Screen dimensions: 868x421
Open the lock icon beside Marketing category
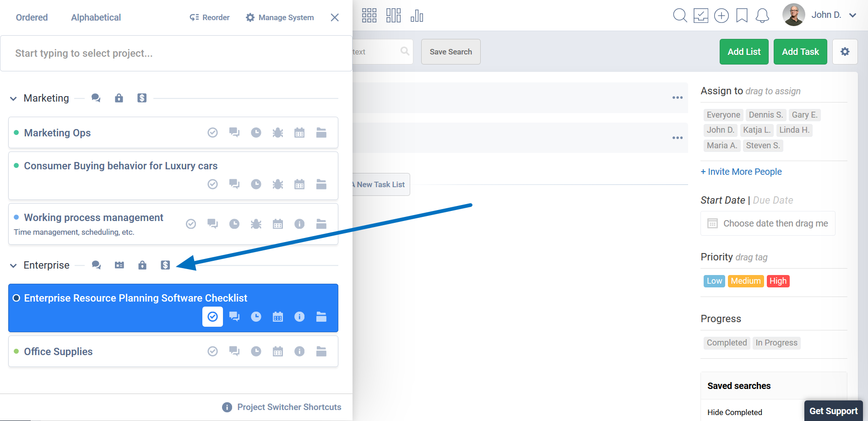click(x=119, y=98)
